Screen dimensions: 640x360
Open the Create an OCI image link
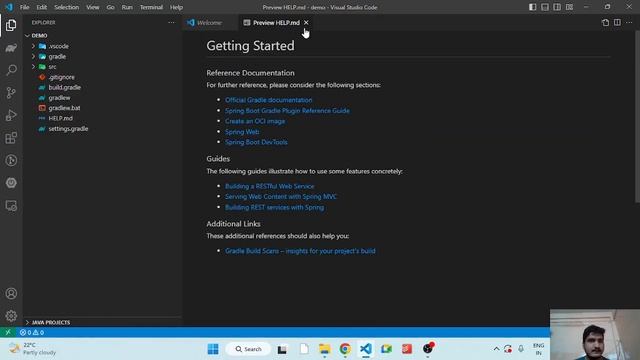pyautogui.click(x=255, y=121)
